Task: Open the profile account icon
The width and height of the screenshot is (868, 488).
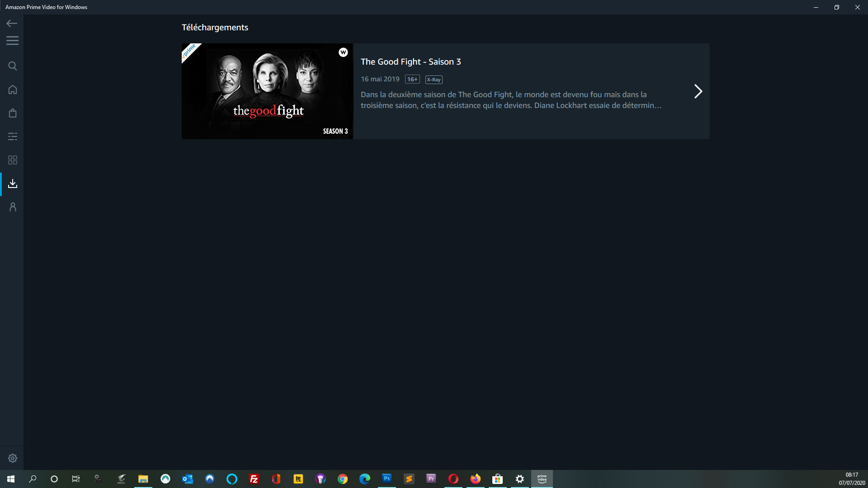Action: click(x=13, y=207)
